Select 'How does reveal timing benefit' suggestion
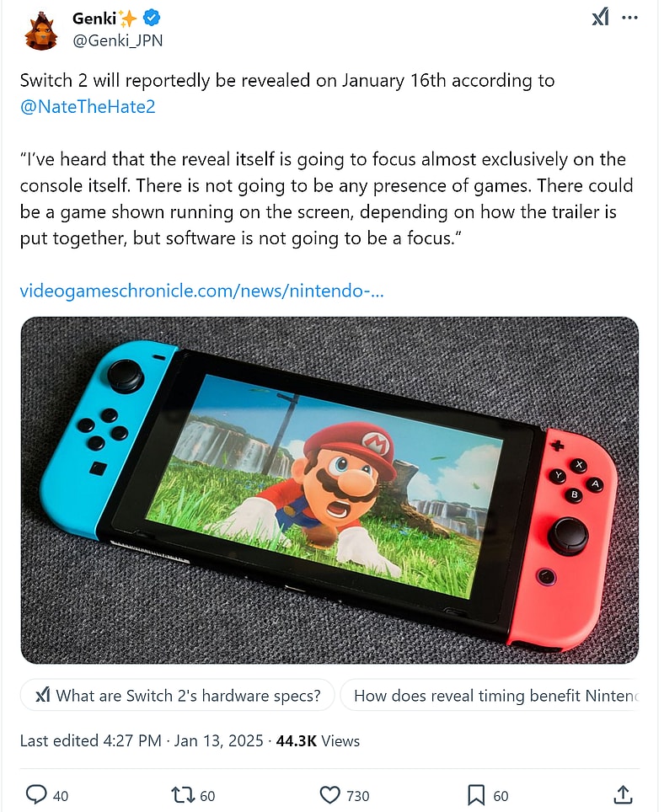Viewport: 664px width, 812px height. (x=495, y=696)
